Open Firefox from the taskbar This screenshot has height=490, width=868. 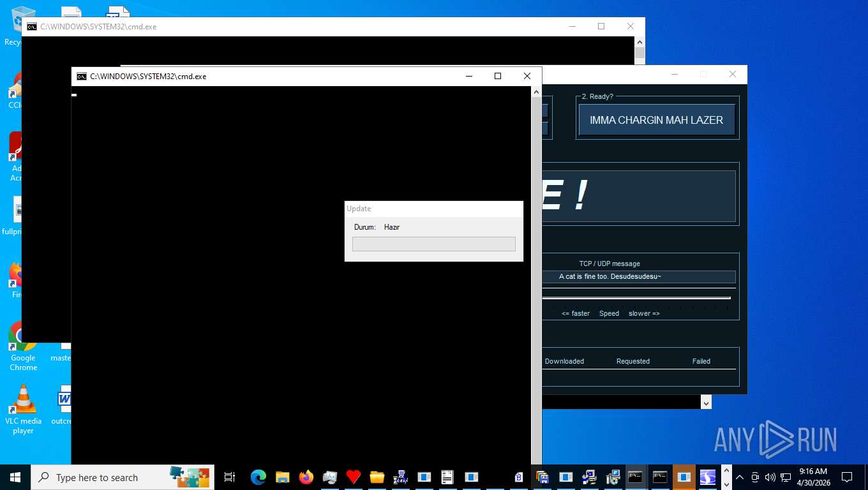306,477
